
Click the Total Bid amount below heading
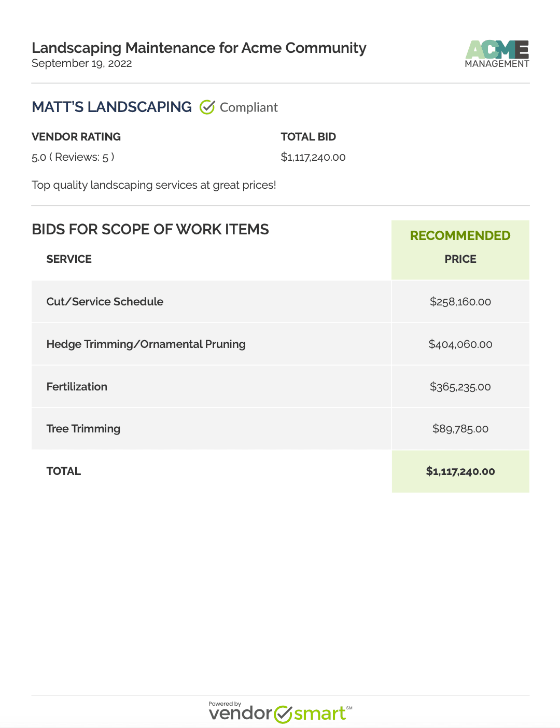[313, 157]
